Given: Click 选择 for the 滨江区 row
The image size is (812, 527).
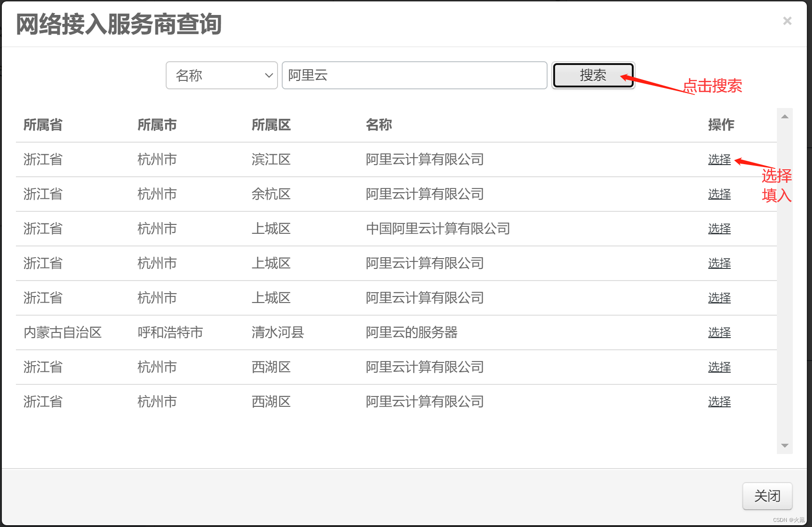Looking at the screenshot, I should point(719,159).
